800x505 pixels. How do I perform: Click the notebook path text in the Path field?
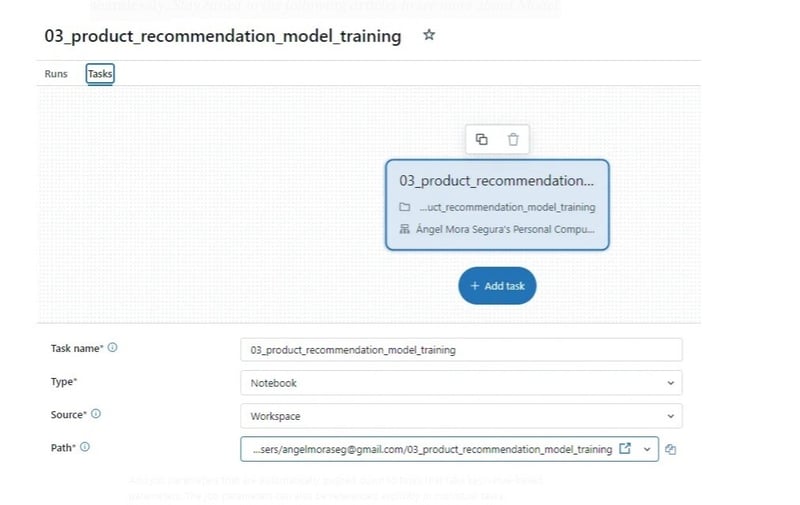click(x=432, y=450)
